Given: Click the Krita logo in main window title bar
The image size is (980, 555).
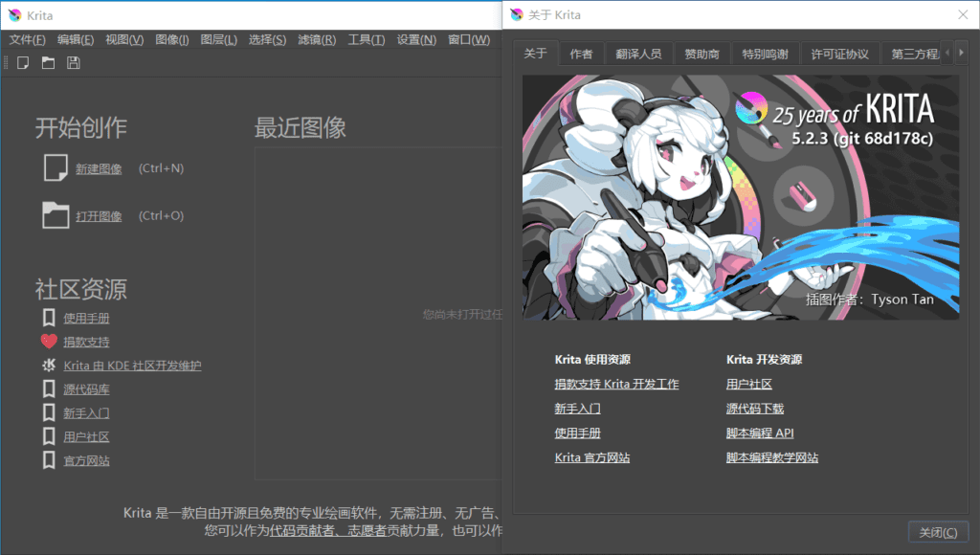Looking at the screenshot, I should click(15, 15).
